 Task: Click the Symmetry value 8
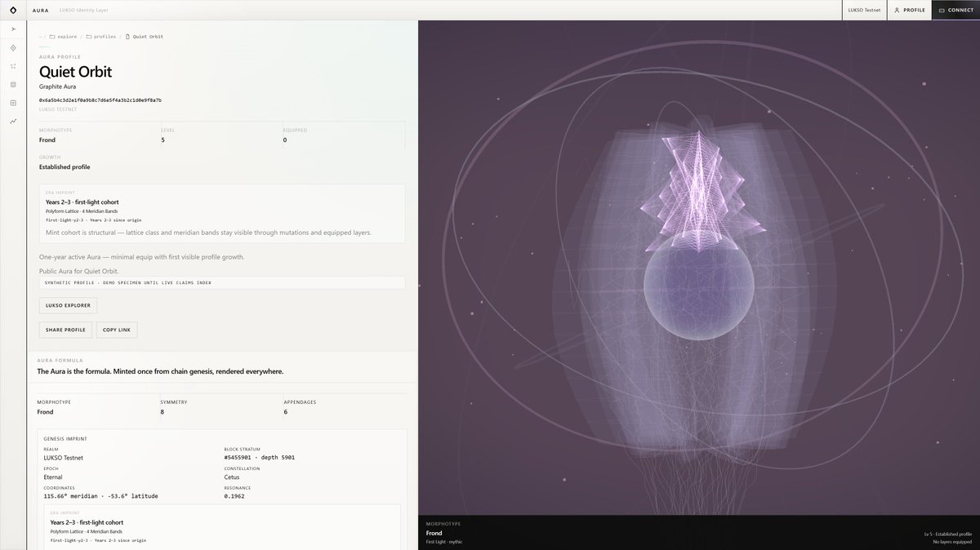[x=163, y=412]
